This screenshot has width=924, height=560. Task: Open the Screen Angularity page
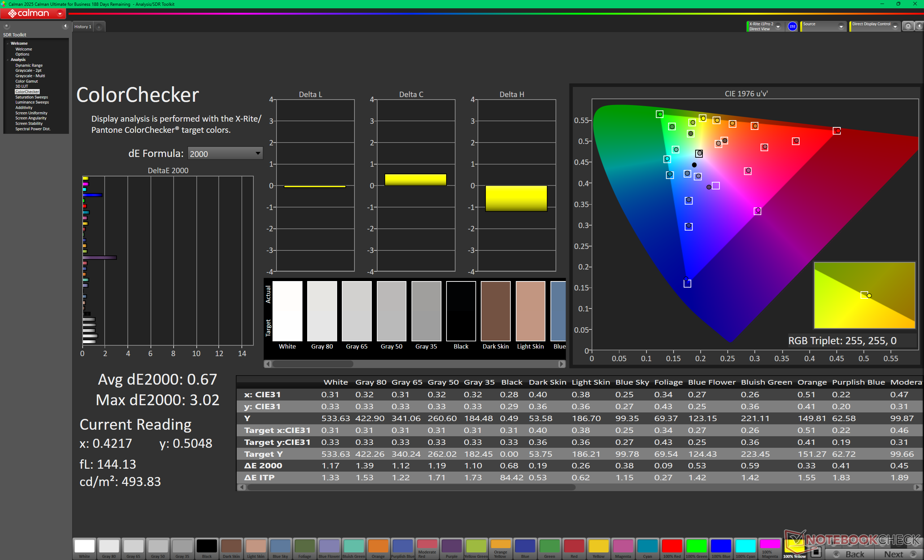tap(31, 118)
